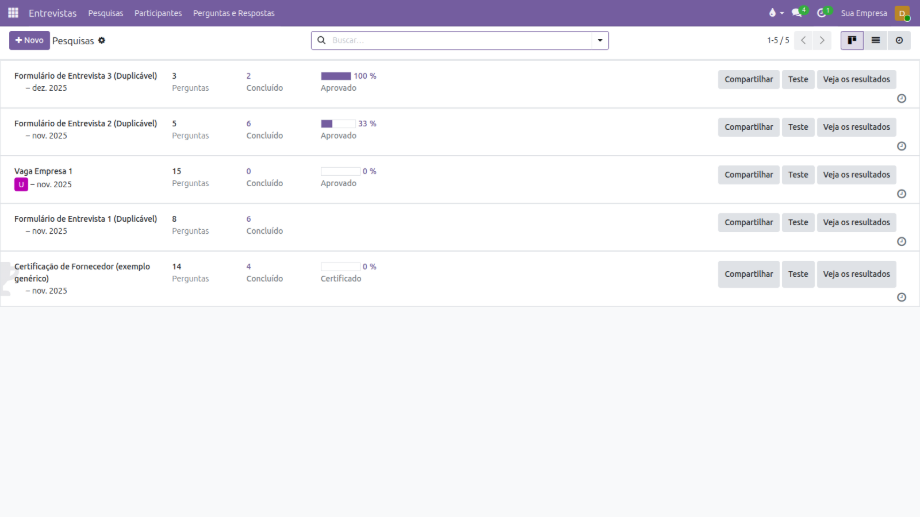Click the user avatar in top bar
The image size is (920, 517).
point(902,13)
